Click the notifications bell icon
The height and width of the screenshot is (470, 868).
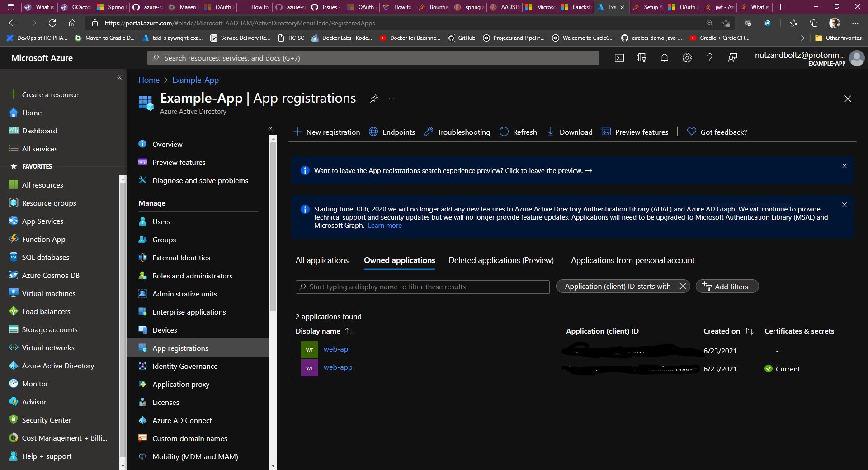tap(665, 58)
